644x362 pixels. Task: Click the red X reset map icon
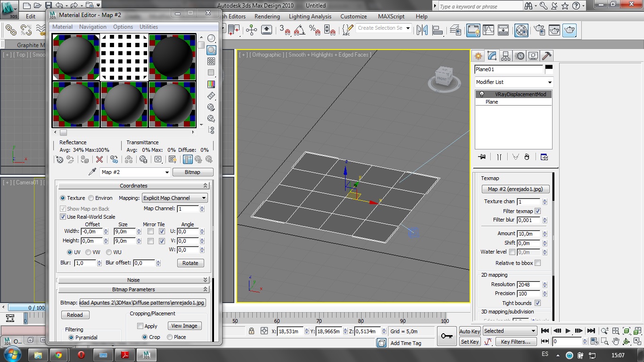[x=99, y=160]
